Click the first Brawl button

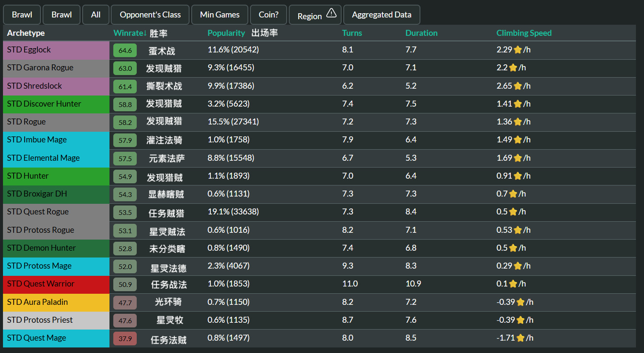pos(22,15)
